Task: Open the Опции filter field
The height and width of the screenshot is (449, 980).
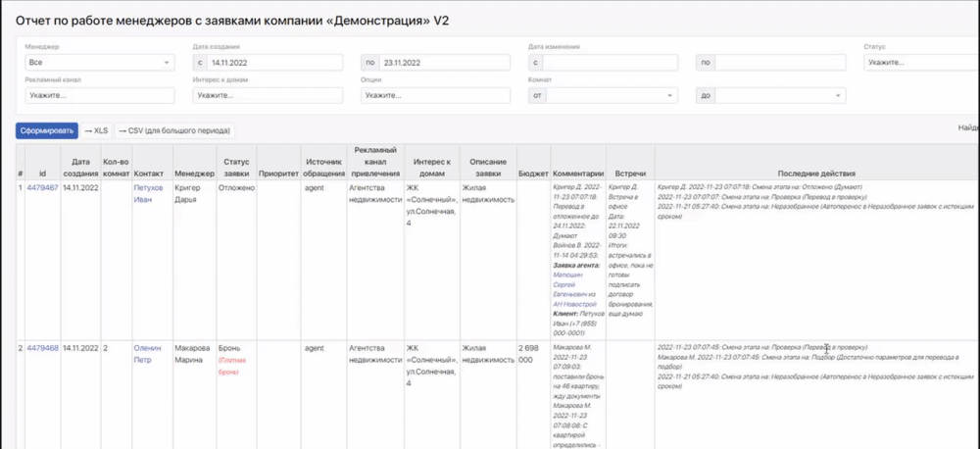Action: click(x=435, y=96)
